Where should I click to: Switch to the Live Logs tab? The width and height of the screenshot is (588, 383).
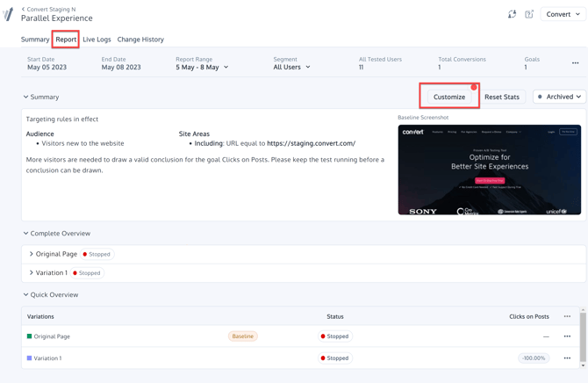point(97,40)
